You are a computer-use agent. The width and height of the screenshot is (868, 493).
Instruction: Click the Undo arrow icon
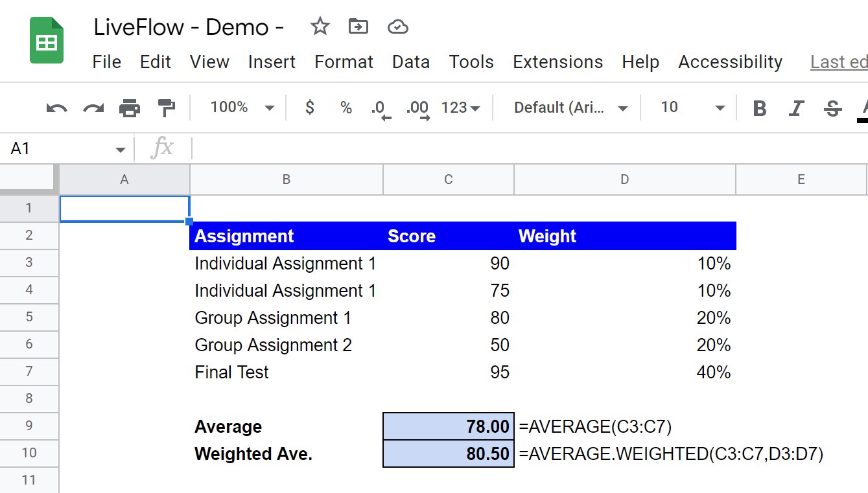coord(57,108)
